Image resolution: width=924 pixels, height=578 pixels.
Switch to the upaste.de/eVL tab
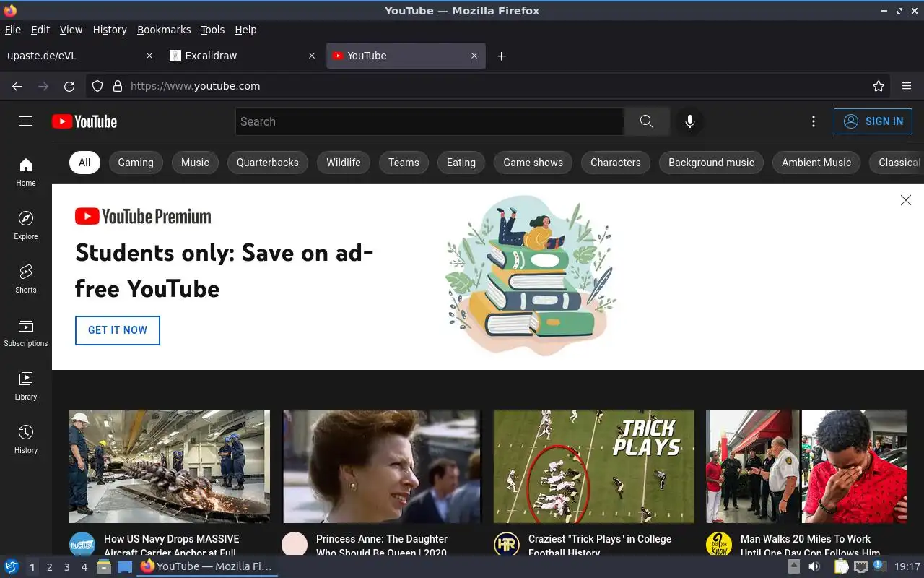(x=81, y=56)
